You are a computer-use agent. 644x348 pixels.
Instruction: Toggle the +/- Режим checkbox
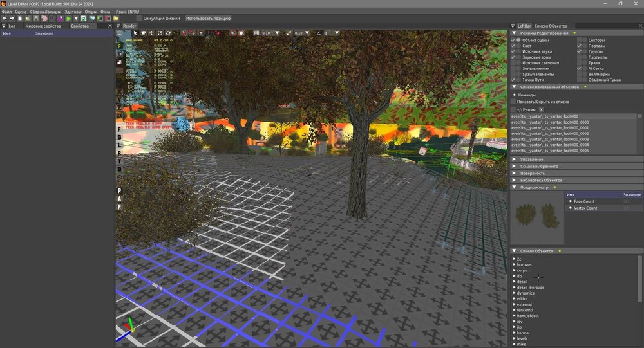(513, 109)
